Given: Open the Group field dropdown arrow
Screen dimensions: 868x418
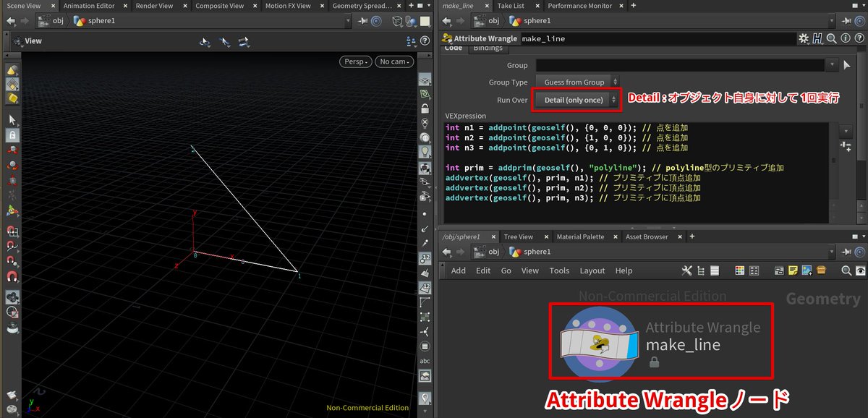Looking at the screenshot, I should [x=830, y=66].
